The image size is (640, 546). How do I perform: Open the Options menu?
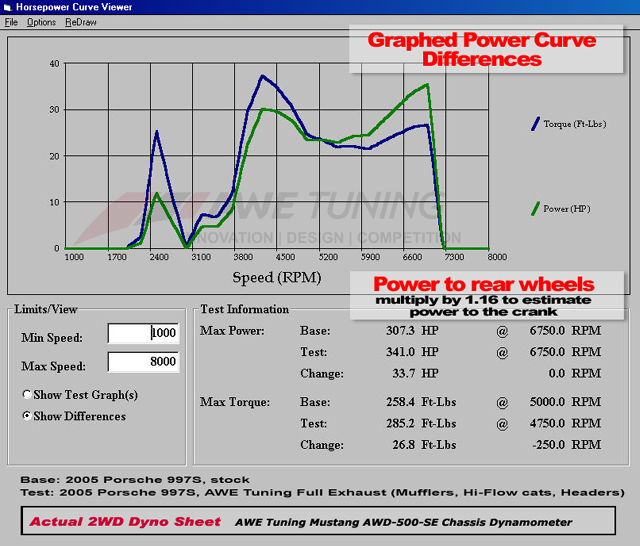point(41,22)
